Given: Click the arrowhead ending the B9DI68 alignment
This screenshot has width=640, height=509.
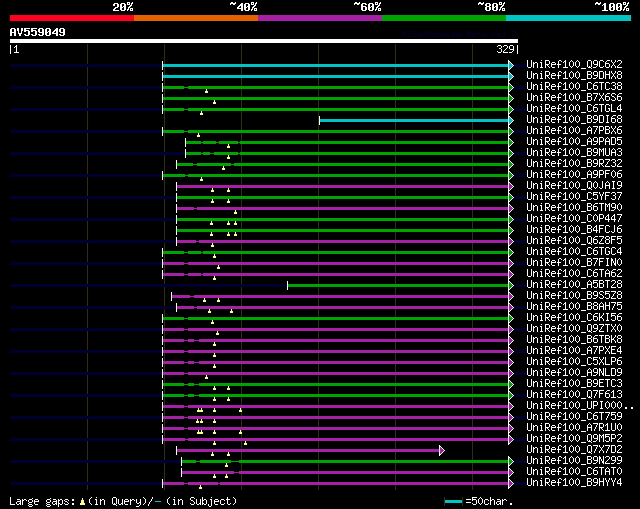Looking at the screenshot, I should (x=511, y=120).
